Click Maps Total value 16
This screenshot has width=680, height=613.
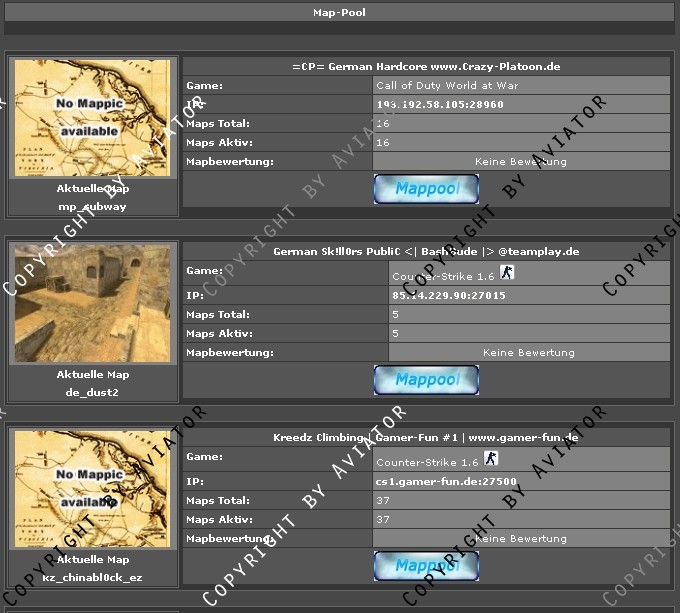383,124
